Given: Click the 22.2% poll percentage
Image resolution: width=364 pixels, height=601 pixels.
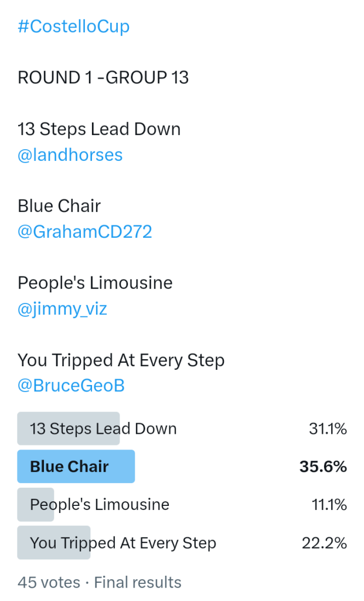Looking at the screenshot, I should pyautogui.click(x=324, y=543).
